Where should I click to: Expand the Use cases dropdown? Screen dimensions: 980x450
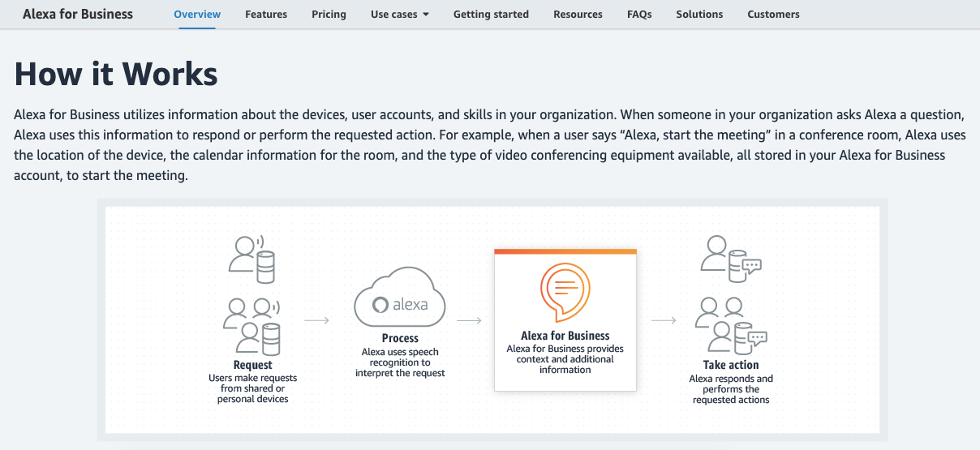tap(400, 14)
